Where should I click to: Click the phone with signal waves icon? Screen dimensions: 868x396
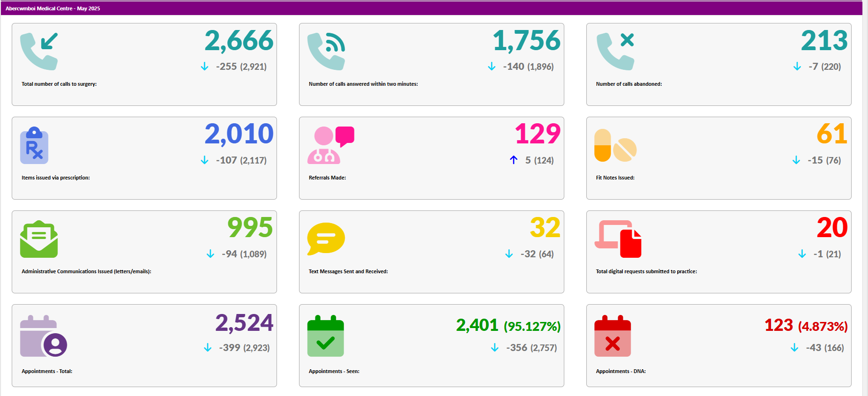[326, 51]
